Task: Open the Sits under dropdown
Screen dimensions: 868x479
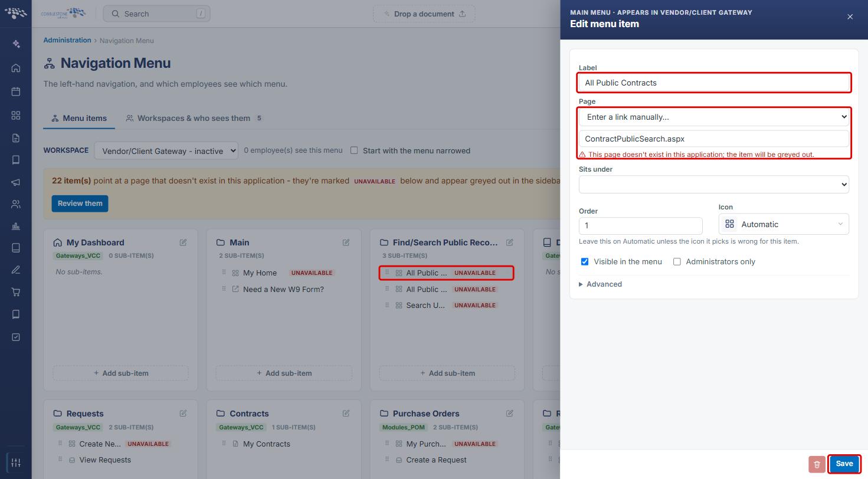Action: tap(714, 184)
